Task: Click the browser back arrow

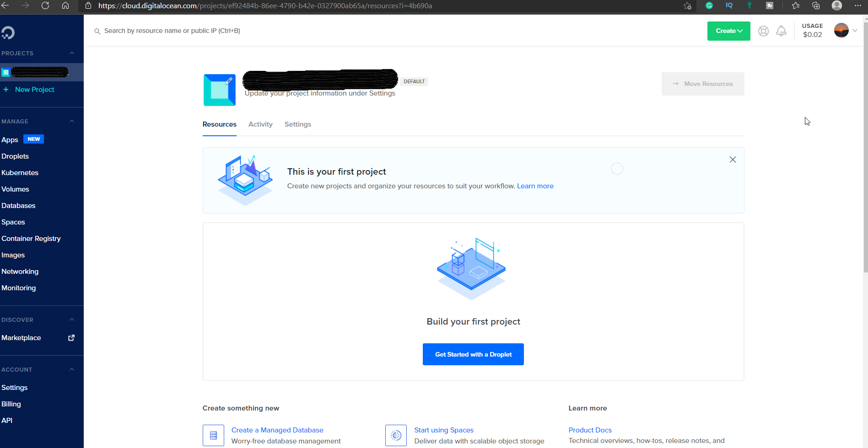Action: 5,5
